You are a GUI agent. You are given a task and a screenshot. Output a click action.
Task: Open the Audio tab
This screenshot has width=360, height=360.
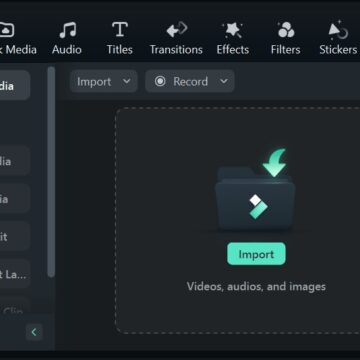67,38
